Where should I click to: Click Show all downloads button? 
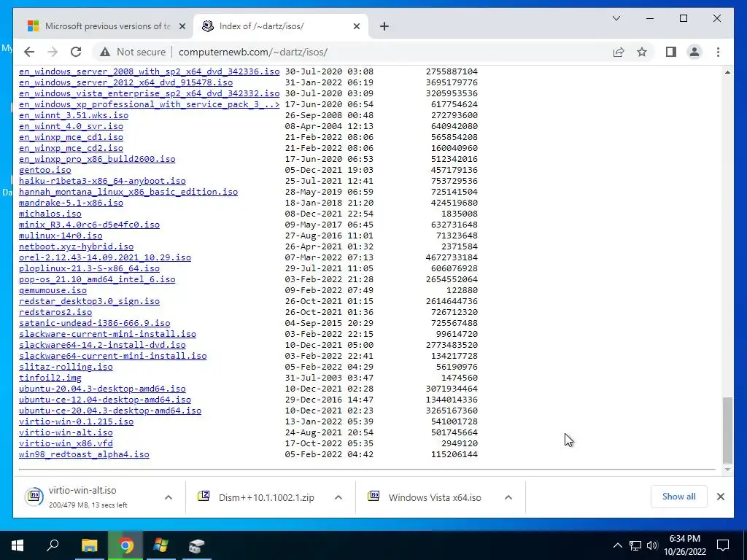(x=678, y=496)
